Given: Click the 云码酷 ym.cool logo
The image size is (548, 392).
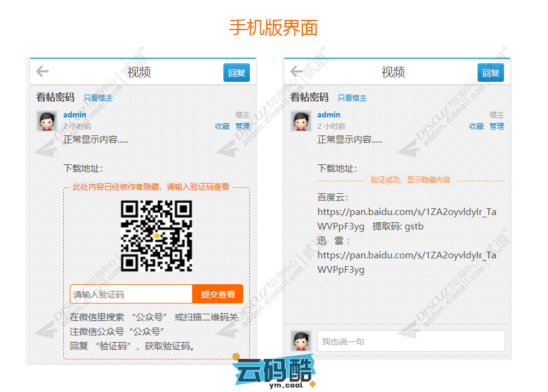Looking at the screenshot, I should 274,372.
